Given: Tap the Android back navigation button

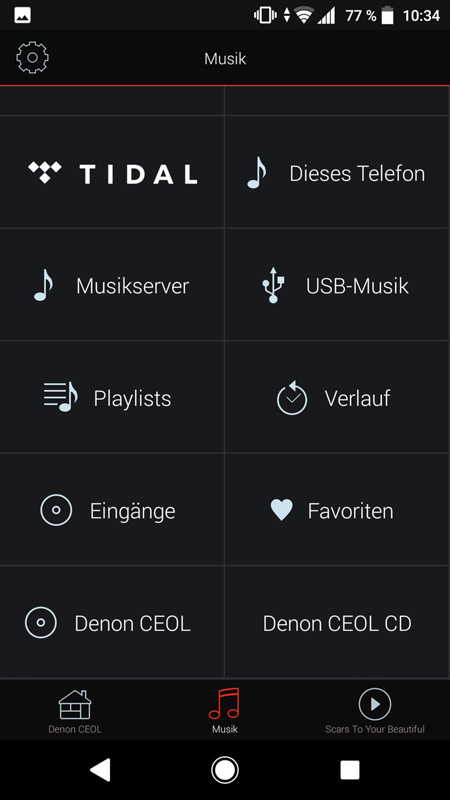Looking at the screenshot, I should pyautogui.click(x=100, y=769).
